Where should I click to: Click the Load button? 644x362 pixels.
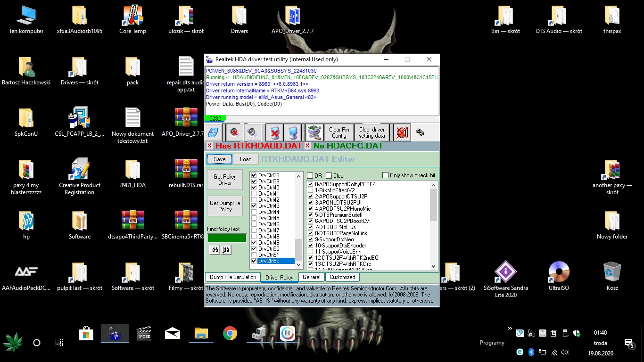pyautogui.click(x=246, y=159)
